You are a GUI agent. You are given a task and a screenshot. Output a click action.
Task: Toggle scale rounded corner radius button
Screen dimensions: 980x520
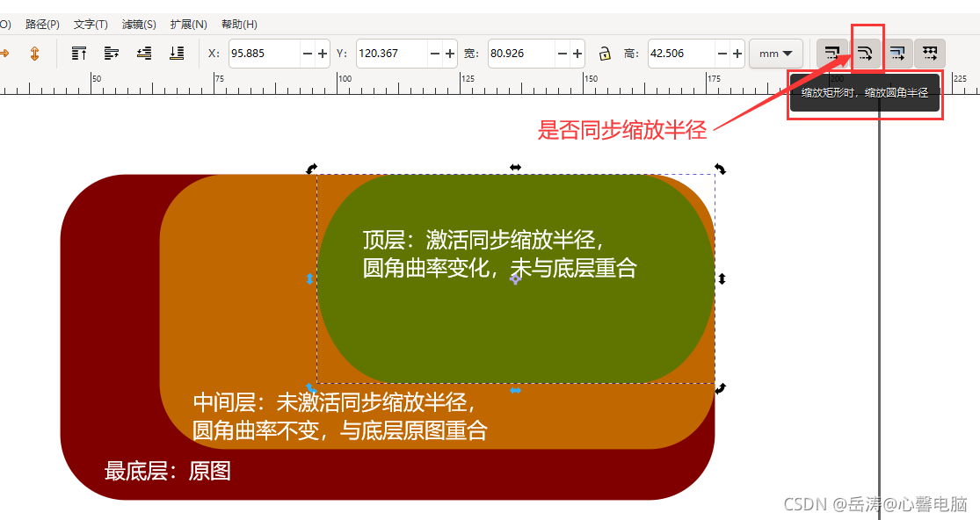coord(865,54)
